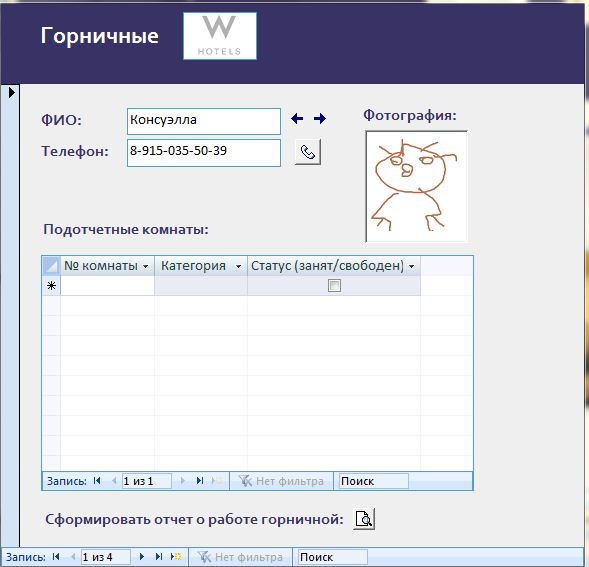Click the main form record selector arrow
This screenshot has height=567, width=589.
[12, 92]
